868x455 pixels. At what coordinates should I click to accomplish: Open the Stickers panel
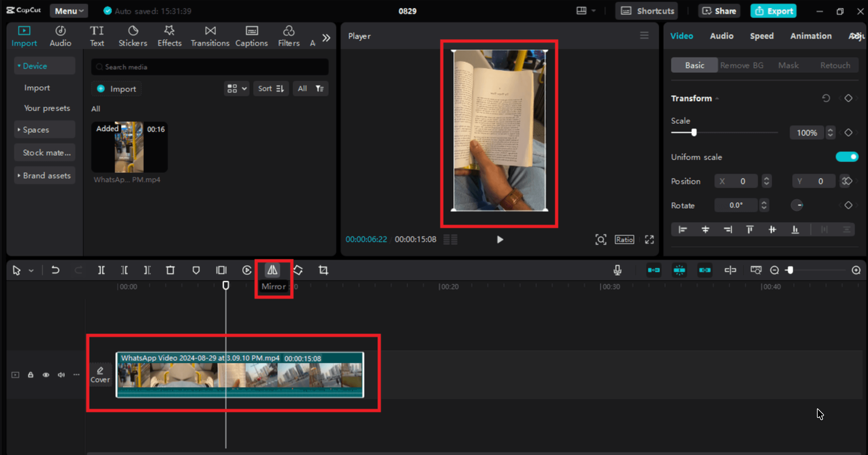point(133,36)
